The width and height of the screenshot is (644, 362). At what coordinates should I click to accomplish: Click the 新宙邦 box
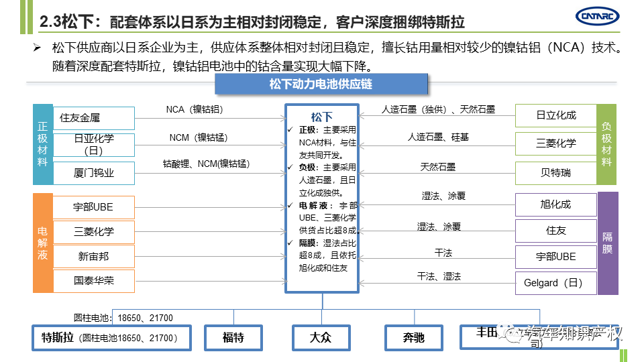pos(94,257)
